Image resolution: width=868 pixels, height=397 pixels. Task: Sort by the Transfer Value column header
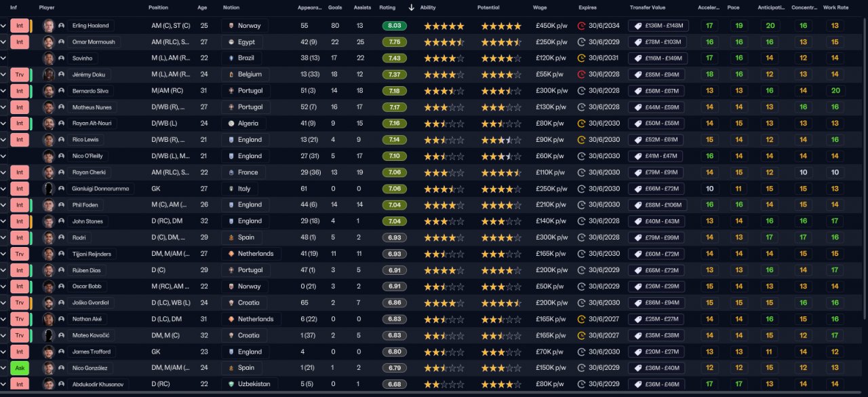[648, 7]
